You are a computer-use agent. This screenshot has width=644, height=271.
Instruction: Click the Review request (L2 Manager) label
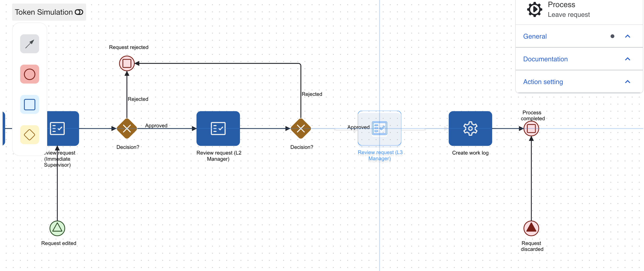219,156
